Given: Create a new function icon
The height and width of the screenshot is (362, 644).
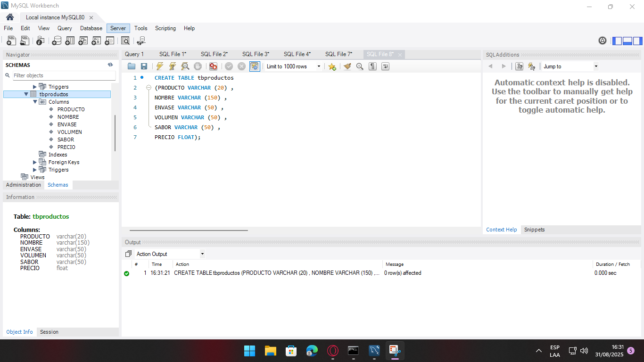Looking at the screenshot, I should click(109, 41).
